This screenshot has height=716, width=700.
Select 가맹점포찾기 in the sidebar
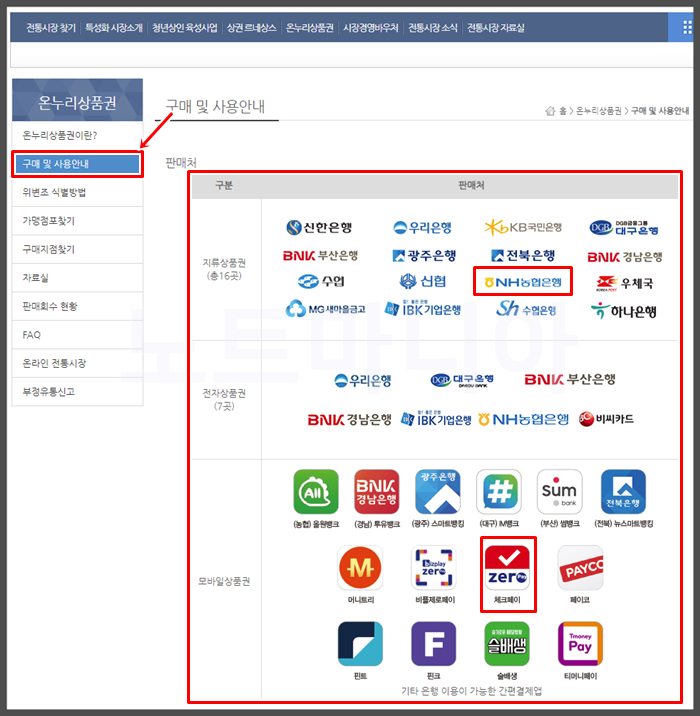tap(77, 221)
